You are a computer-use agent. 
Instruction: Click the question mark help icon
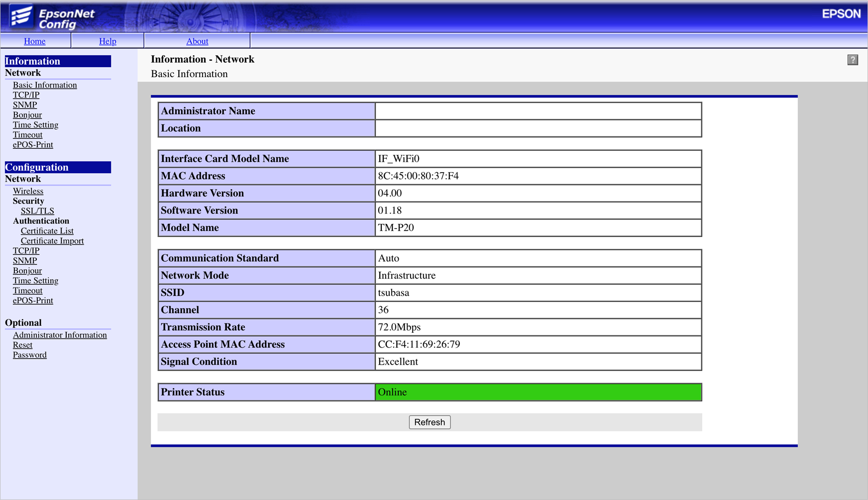tap(852, 60)
